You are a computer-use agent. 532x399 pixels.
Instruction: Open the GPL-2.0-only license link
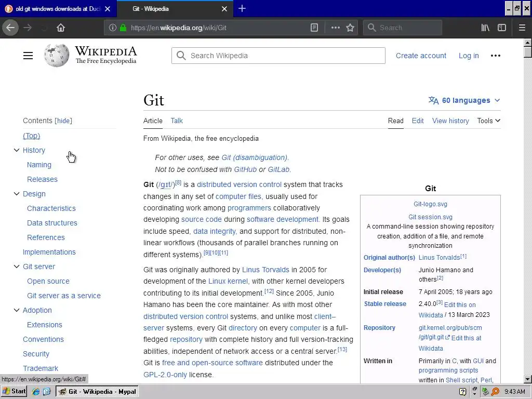165,375
